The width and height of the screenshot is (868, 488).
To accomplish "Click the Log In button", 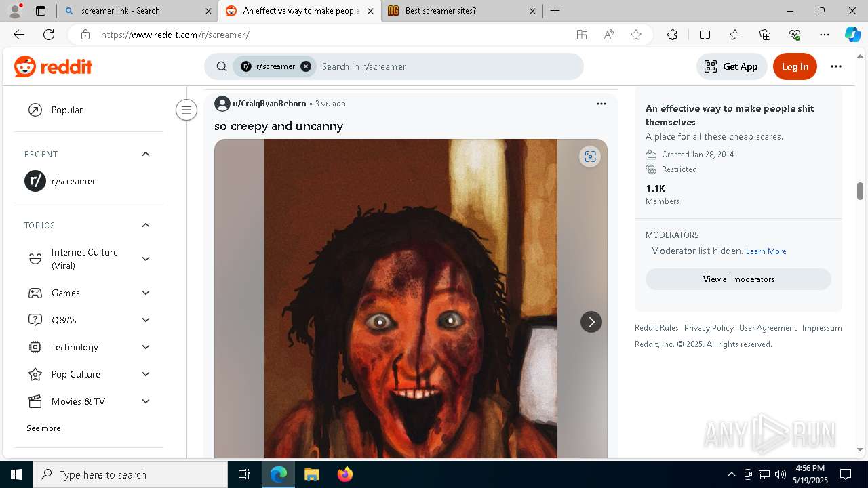I will [x=795, y=66].
